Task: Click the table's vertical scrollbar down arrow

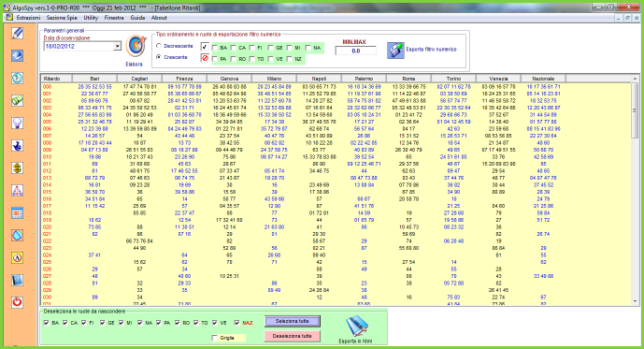Action: coord(635,301)
